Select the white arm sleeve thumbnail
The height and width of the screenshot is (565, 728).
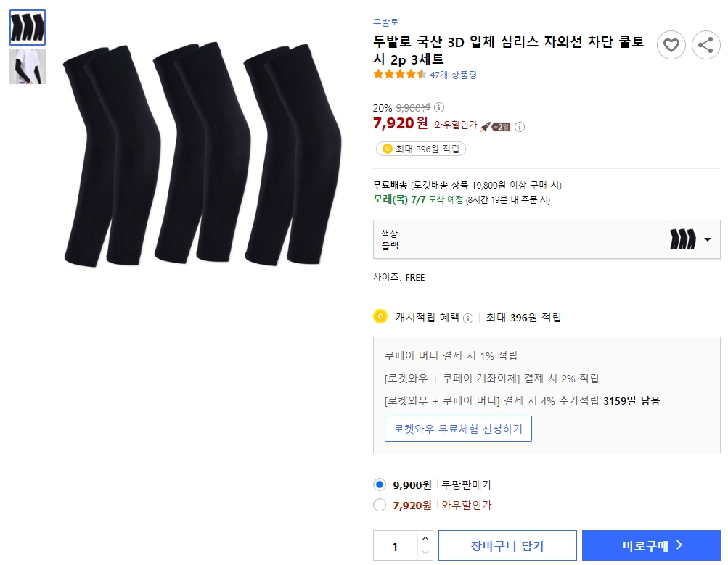(27, 66)
